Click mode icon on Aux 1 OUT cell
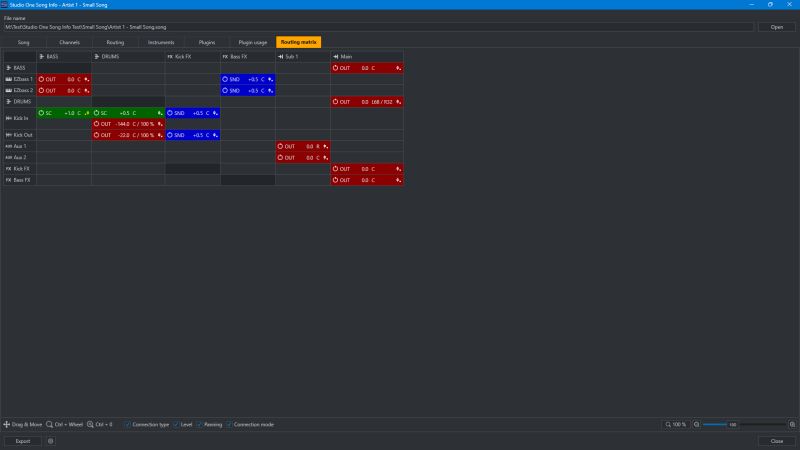800x450 pixels. 326,146
